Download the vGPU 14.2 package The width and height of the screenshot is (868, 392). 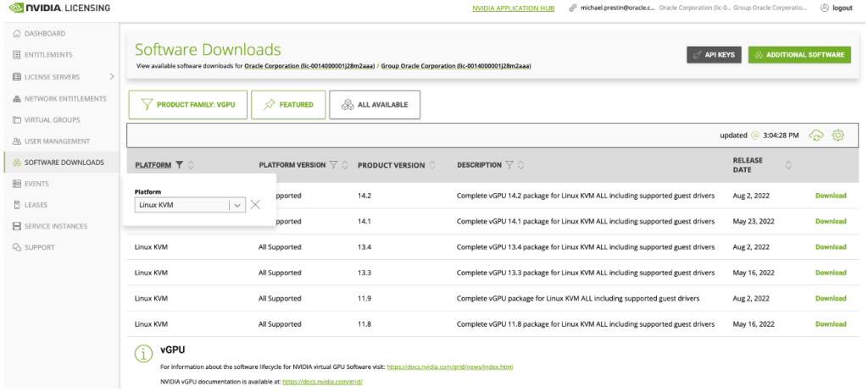point(831,196)
